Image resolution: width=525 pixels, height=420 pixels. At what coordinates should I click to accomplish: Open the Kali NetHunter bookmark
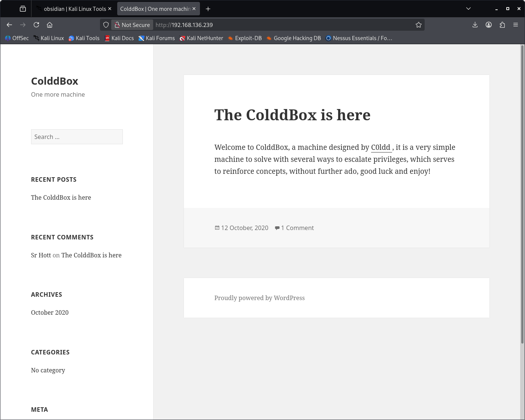205,38
